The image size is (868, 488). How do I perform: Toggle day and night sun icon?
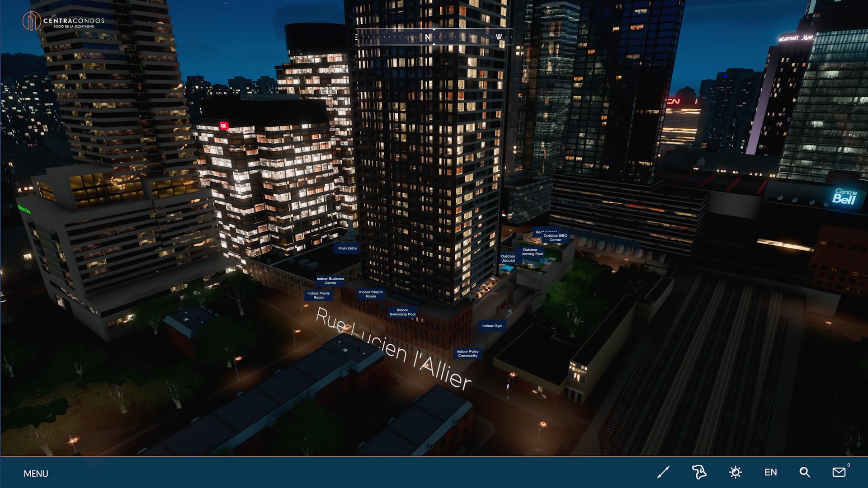point(736,472)
